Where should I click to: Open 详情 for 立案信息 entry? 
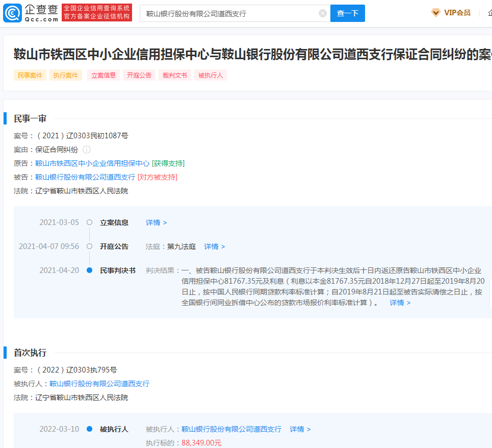tap(156, 222)
